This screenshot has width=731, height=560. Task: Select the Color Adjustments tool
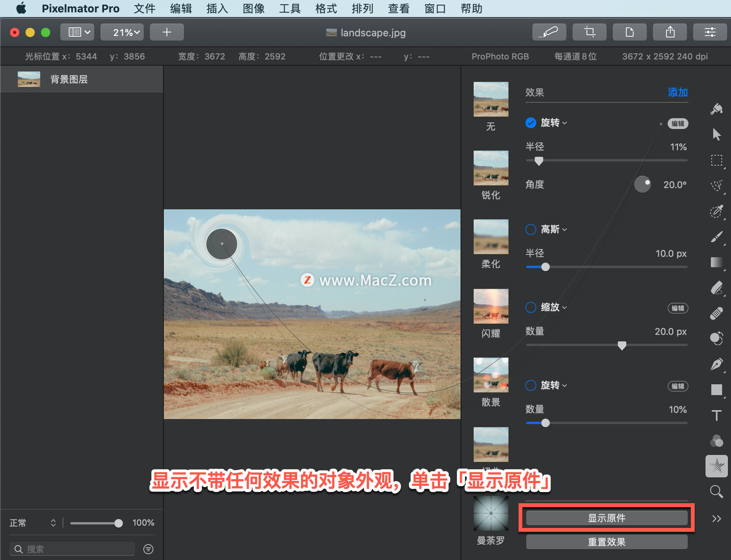716,339
